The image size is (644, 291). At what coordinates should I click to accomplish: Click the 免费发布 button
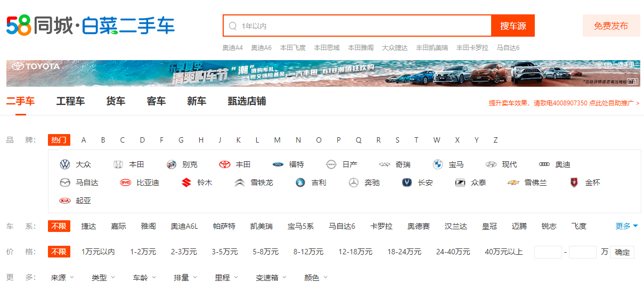click(x=612, y=26)
